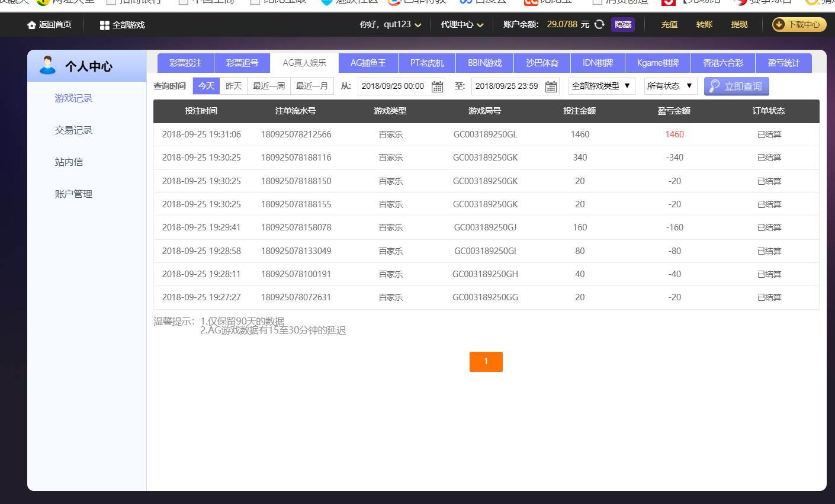This screenshot has height=504, width=835.
Task: Click the magnifier icon on 立即查询
Action: click(x=715, y=86)
